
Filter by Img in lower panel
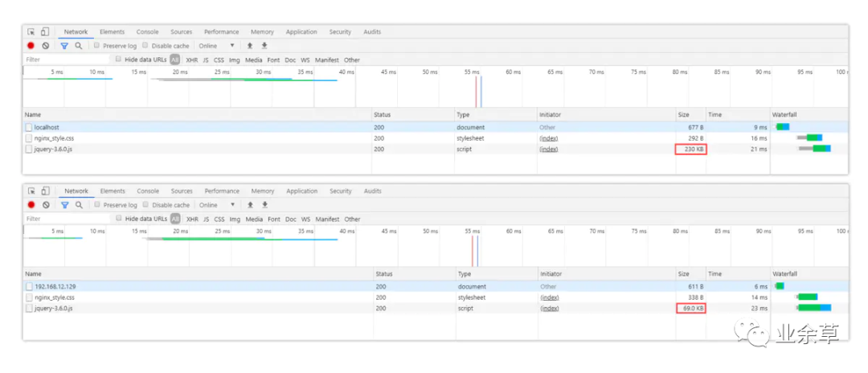(235, 219)
